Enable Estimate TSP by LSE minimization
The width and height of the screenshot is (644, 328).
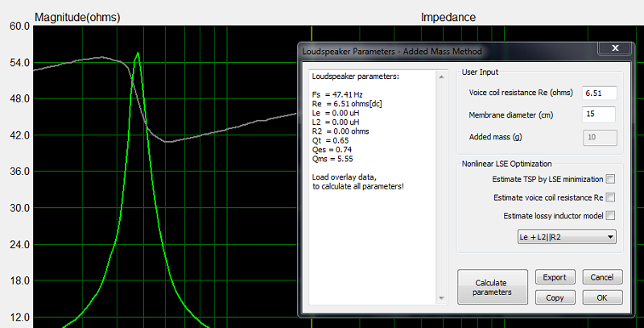[x=610, y=179]
